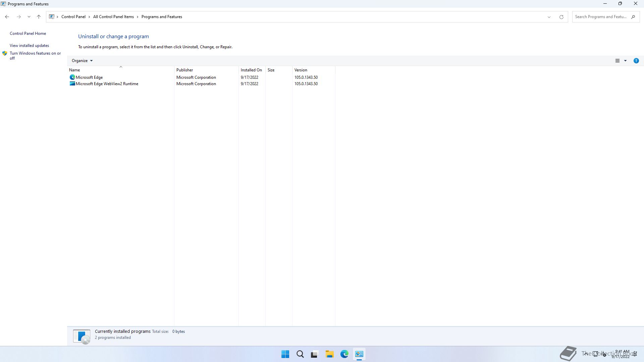Expand the view options dropdown arrow
This screenshot has height=362, width=644.
tap(625, 61)
